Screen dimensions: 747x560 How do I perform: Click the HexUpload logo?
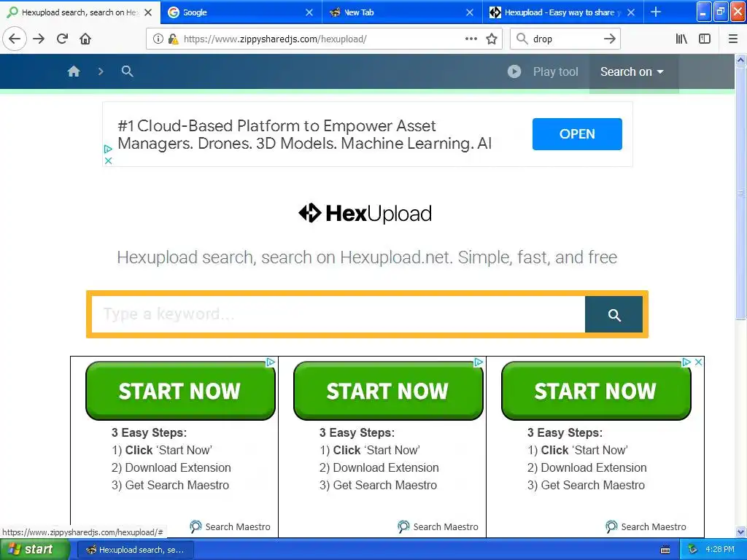(x=365, y=214)
